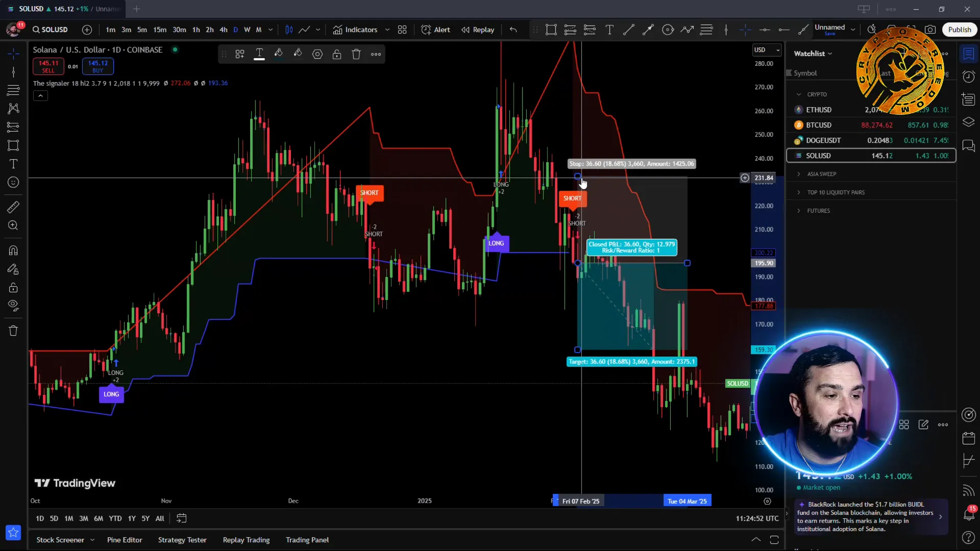Open the Strategy Tester tab

pos(182,540)
